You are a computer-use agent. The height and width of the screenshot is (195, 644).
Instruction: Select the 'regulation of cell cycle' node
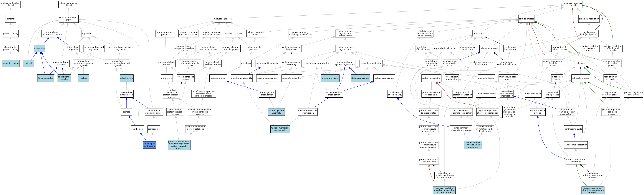point(610,78)
